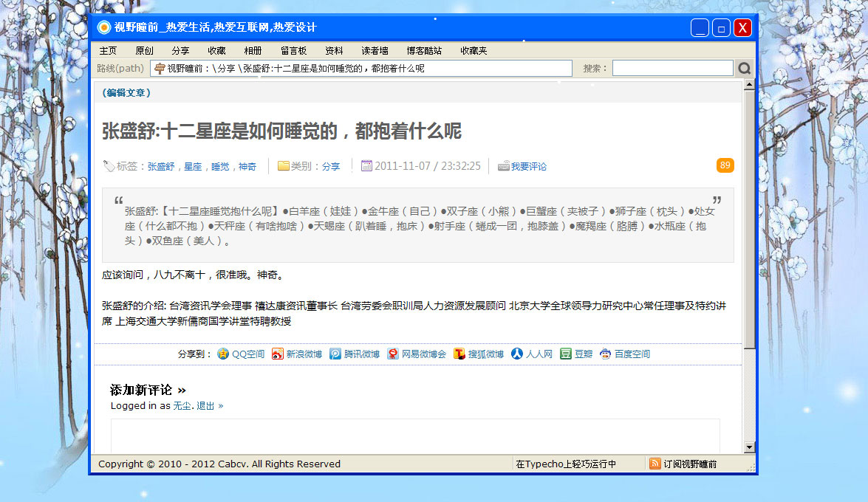Share to 豆瓣 icon
The width and height of the screenshot is (868, 502).
566,354
